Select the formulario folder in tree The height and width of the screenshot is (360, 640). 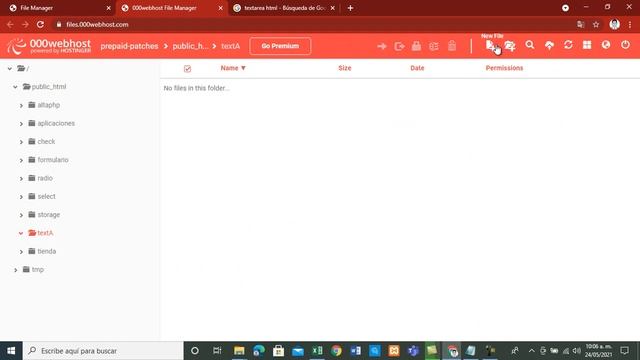click(53, 160)
